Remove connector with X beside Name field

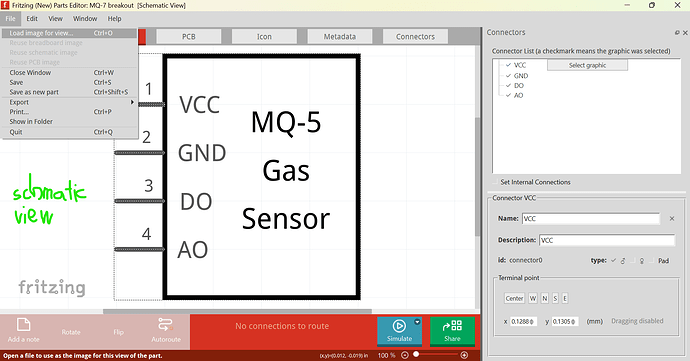pos(672,218)
